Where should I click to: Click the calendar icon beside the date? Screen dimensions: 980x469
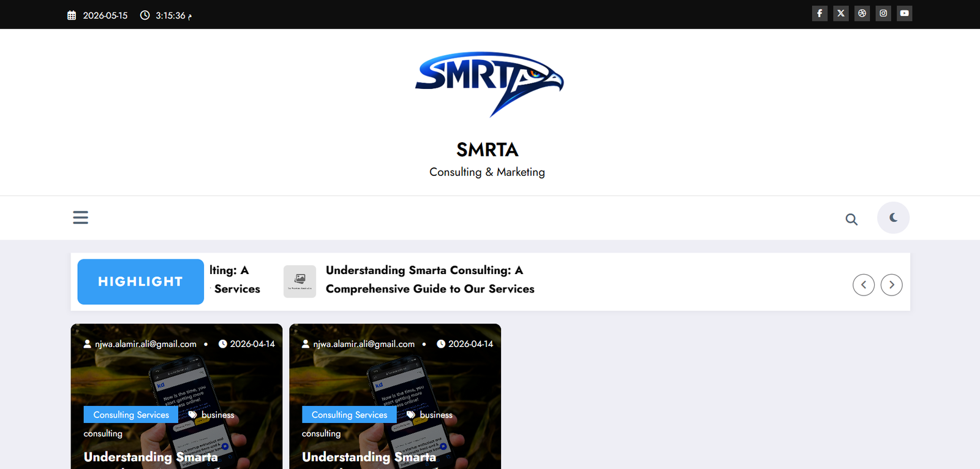(x=72, y=15)
